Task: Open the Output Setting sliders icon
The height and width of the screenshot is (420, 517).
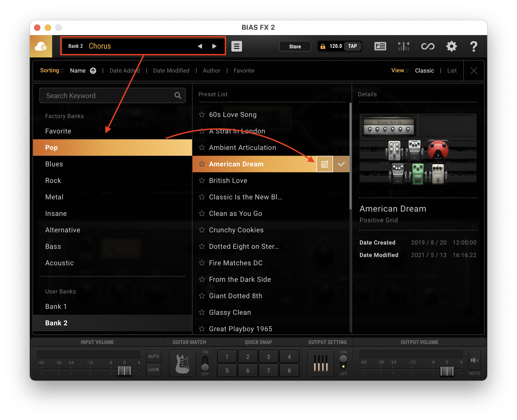Action: (x=321, y=363)
